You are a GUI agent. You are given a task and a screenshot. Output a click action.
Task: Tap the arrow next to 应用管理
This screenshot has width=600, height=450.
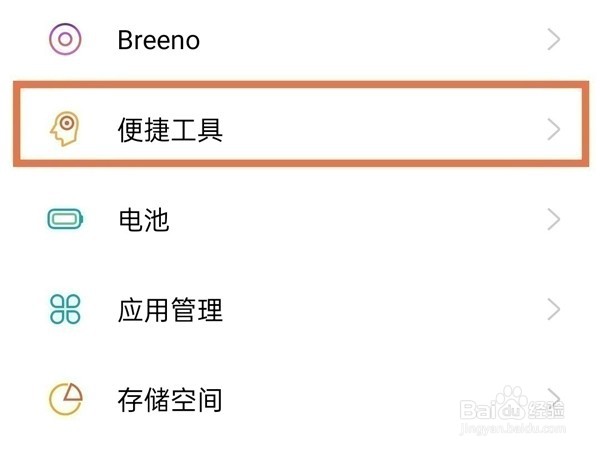point(554,310)
